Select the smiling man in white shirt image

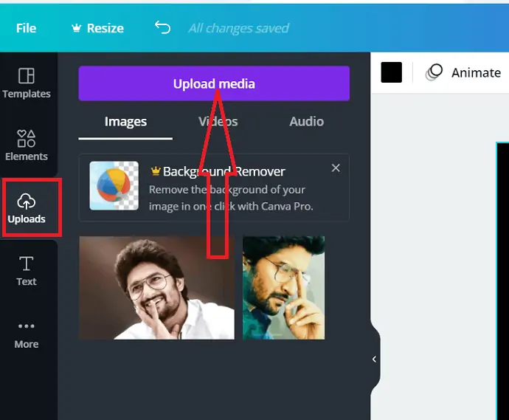[x=157, y=288]
